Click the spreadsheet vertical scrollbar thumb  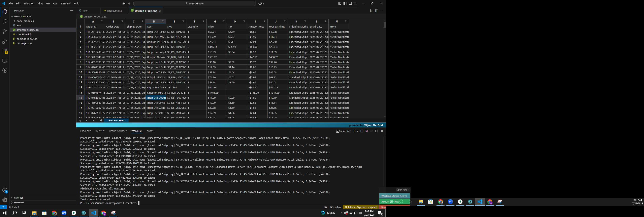click(385, 25)
